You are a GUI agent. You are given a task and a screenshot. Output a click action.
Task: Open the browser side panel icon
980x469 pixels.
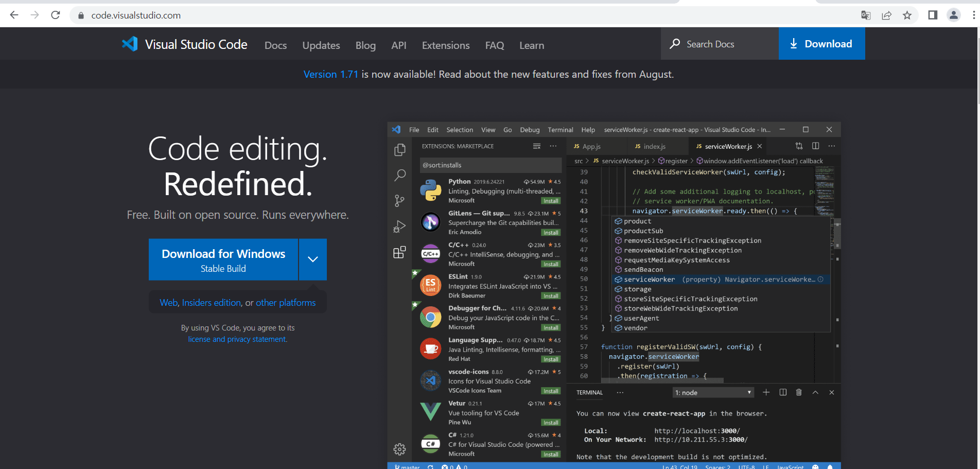coord(933,15)
